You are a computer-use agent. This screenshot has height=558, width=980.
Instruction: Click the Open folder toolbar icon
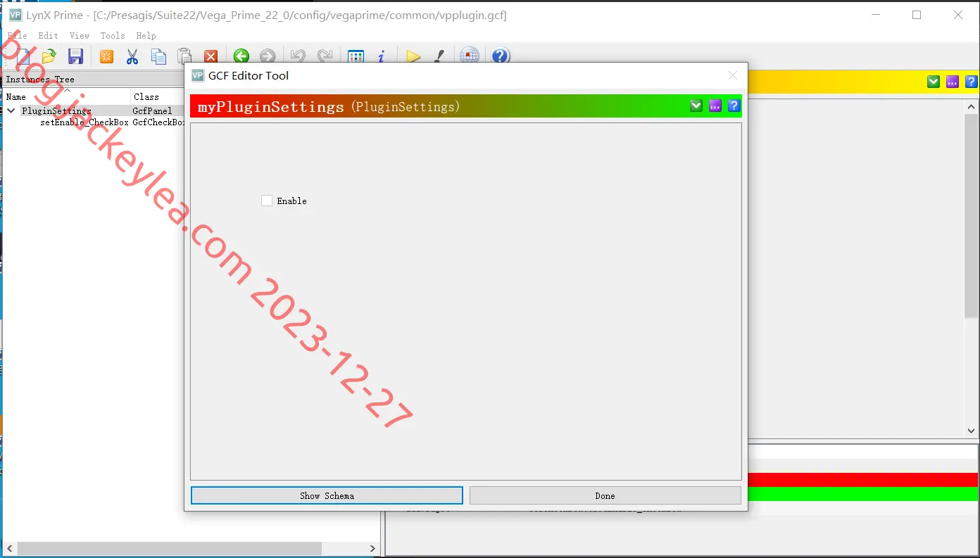49,56
